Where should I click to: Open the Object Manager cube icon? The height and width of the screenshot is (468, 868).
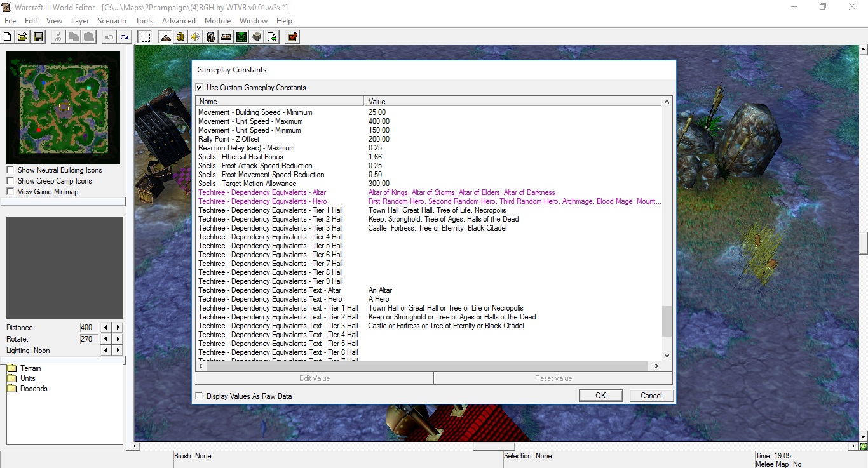[257, 37]
